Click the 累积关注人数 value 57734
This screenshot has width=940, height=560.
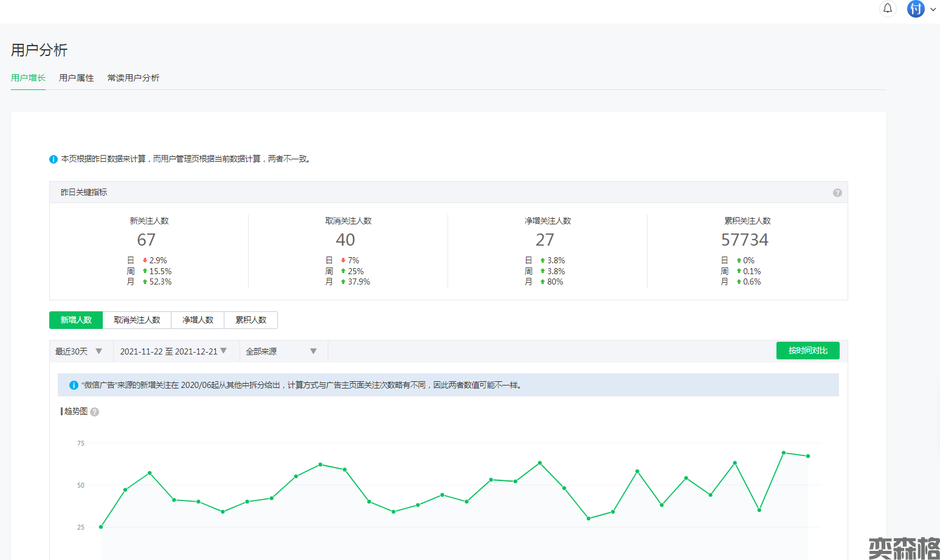[x=744, y=240]
